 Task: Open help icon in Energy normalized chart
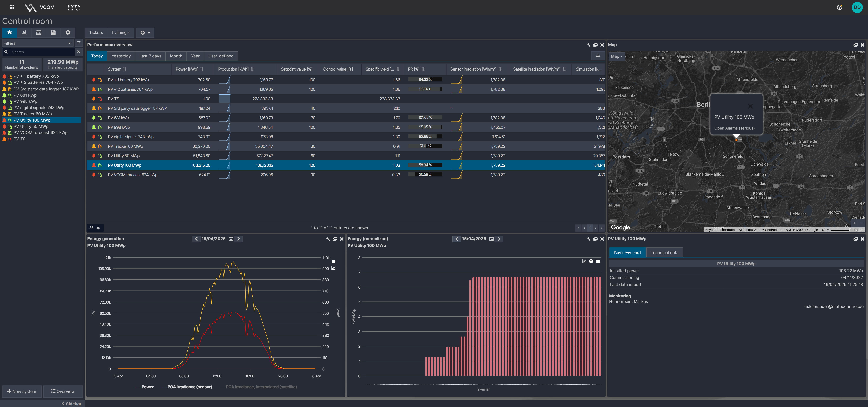tap(591, 261)
